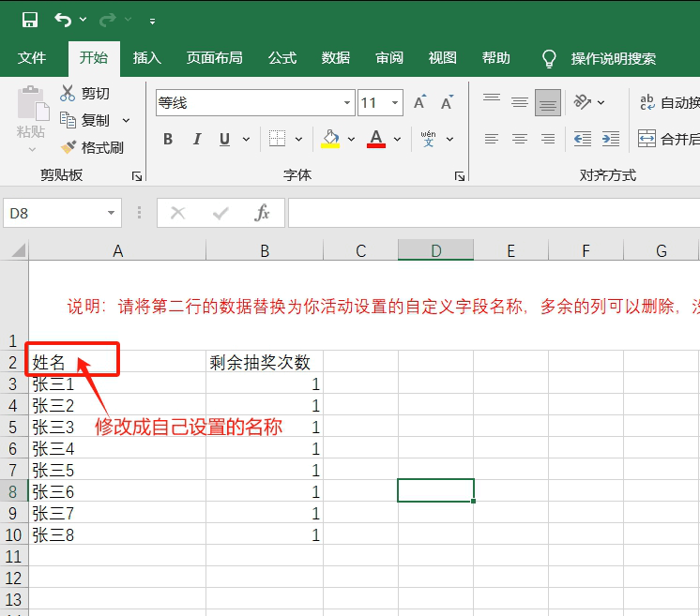Click the 格式刷 format painter
Screen dimensions: 700x616
[92, 147]
